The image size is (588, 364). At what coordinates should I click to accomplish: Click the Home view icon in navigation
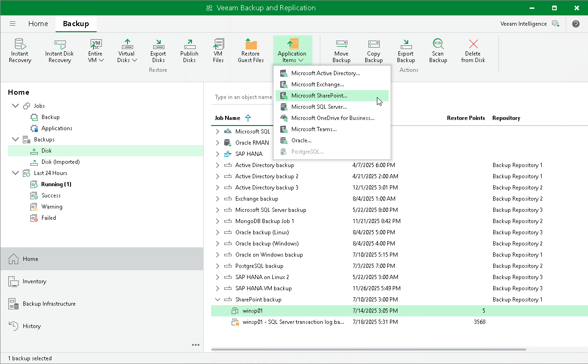click(x=14, y=259)
